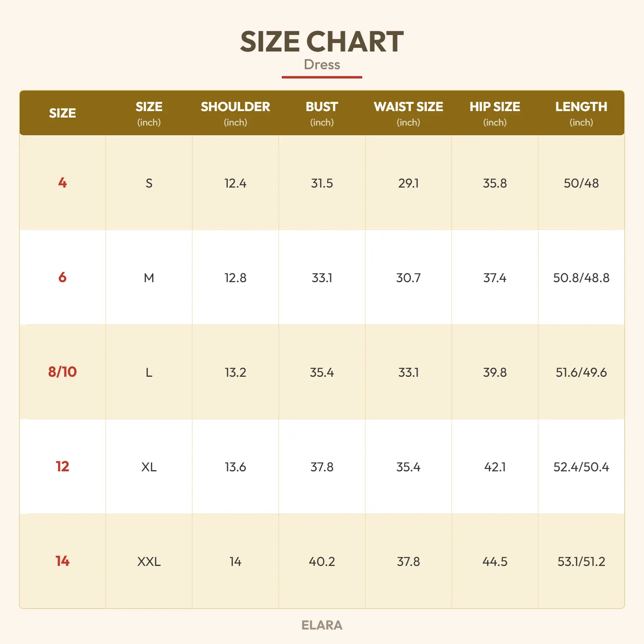Click the ELARA brand name
The image size is (644, 644).
(322, 625)
